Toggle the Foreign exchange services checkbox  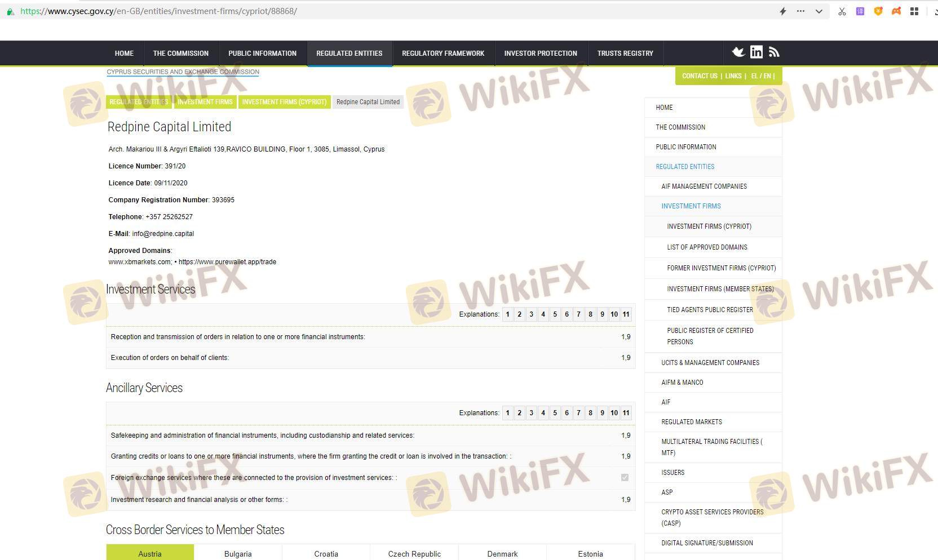point(625,478)
